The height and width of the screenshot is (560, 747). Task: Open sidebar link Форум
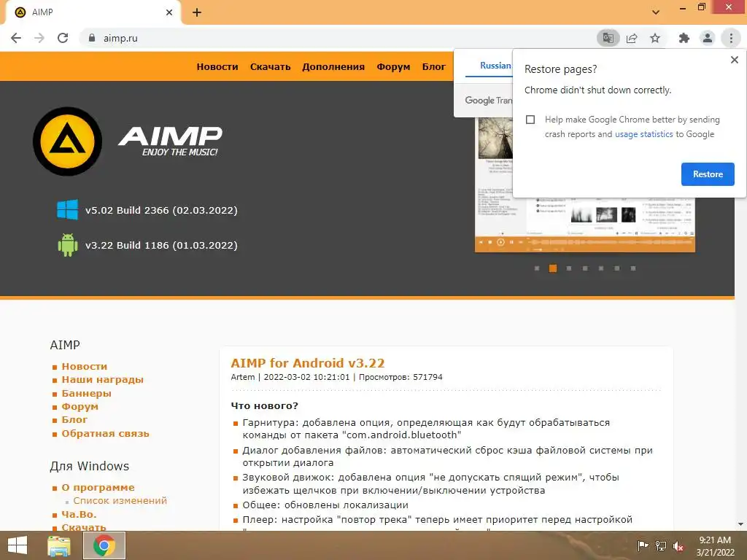(x=80, y=407)
